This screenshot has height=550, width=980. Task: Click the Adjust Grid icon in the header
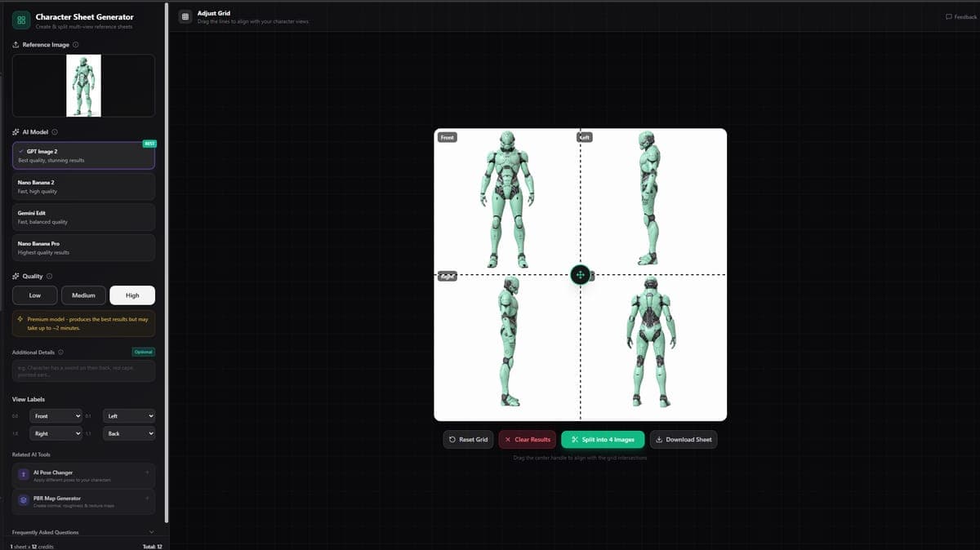pyautogui.click(x=185, y=16)
